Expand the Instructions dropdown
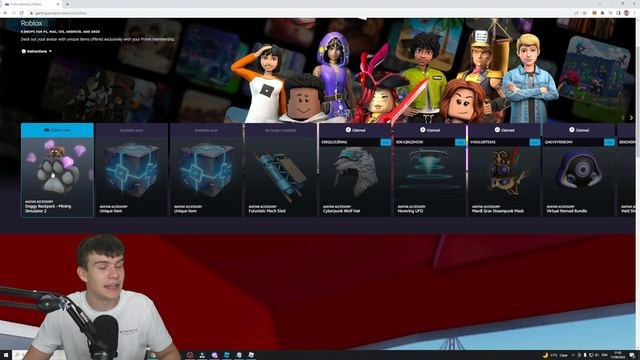The image size is (640, 360). [37, 51]
